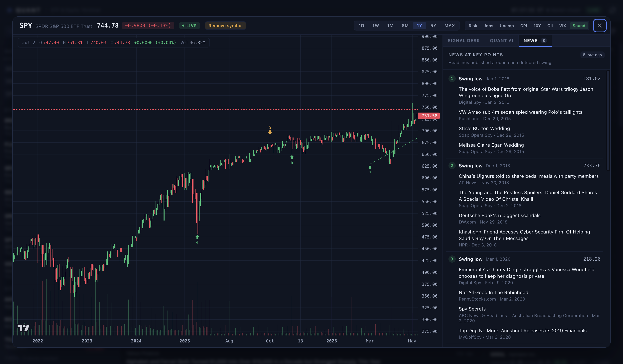Image resolution: width=623 pixels, height=364 pixels.
Task: Toggle the Risk overlay
Action: click(473, 26)
